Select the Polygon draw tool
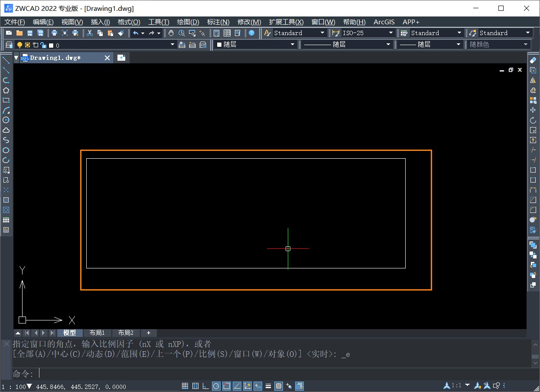Image resolution: width=540 pixels, height=392 pixels. coord(6,90)
